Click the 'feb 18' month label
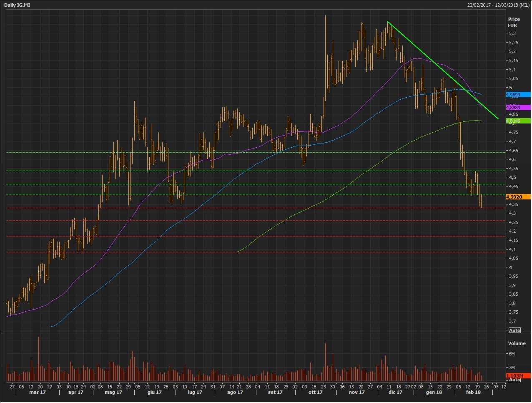Viewport: 532px width, 403px height. click(x=473, y=392)
